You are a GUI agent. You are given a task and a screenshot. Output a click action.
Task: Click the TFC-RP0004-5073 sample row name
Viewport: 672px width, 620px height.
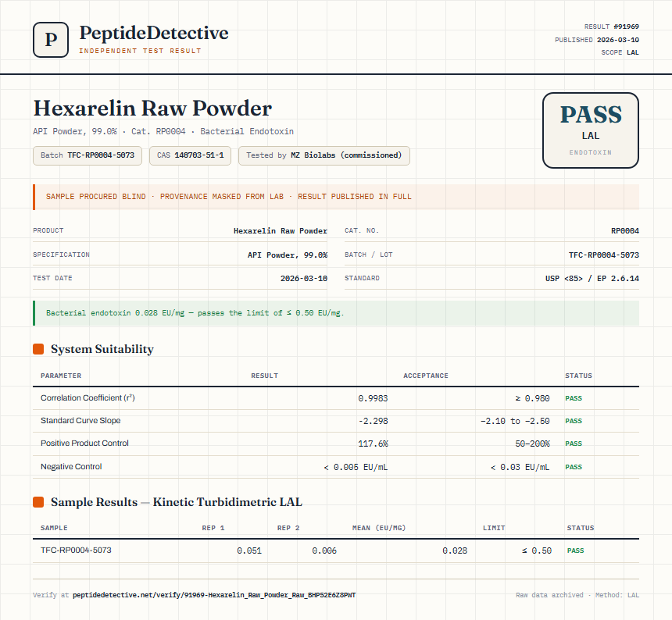pyautogui.click(x=76, y=550)
